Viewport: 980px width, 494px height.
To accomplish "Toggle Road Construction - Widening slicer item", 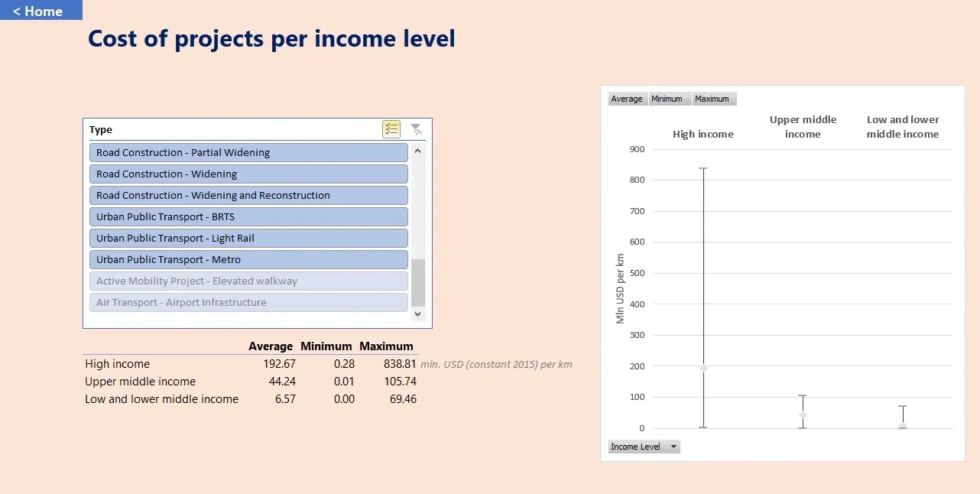I will (x=248, y=174).
